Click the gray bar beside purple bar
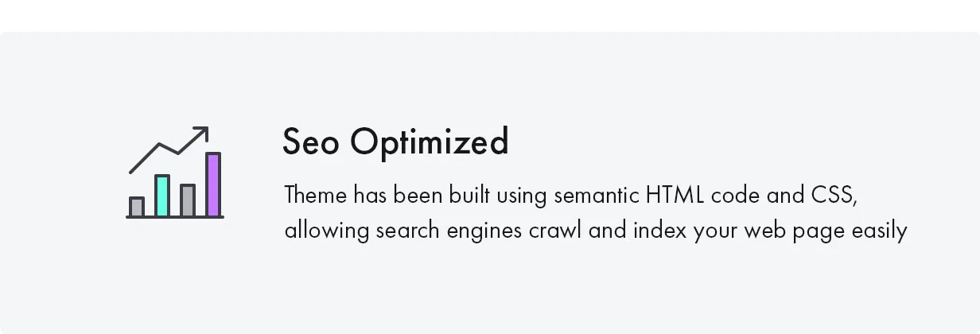The height and width of the screenshot is (334, 980). coord(188,200)
